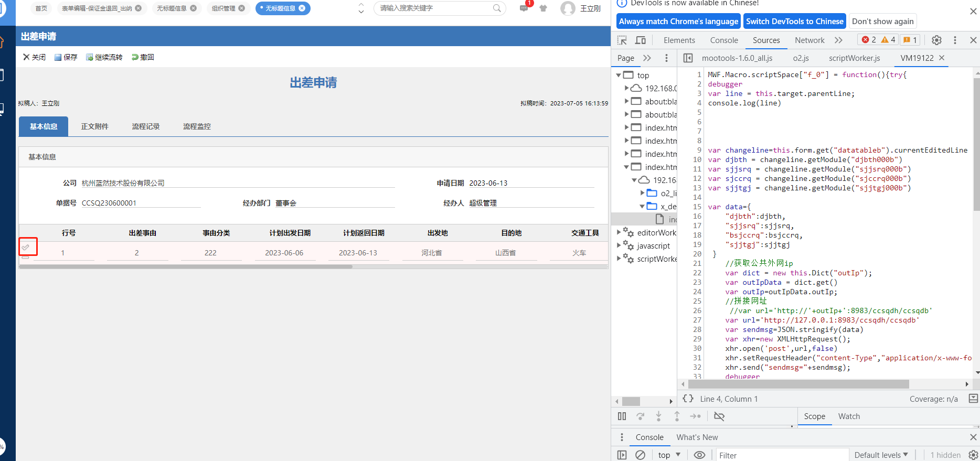Viewport: 980px width, 461px height.
Task: Click the clear console icon
Action: pos(640,455)
